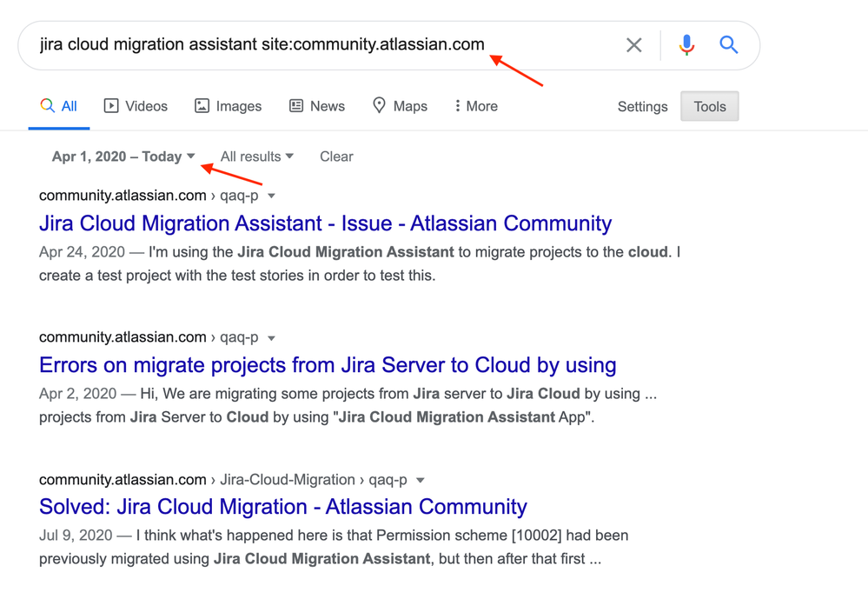Open 'Errors on migrate projects from Jira Server' result
The width and height of the screenshot is (868, 599).
(328, 365)
